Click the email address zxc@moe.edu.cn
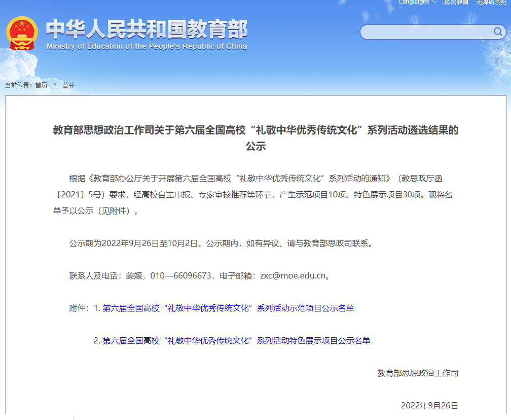The height and width of the screenshot is (420, 511). pyautogui.click(x=293, y=276)
